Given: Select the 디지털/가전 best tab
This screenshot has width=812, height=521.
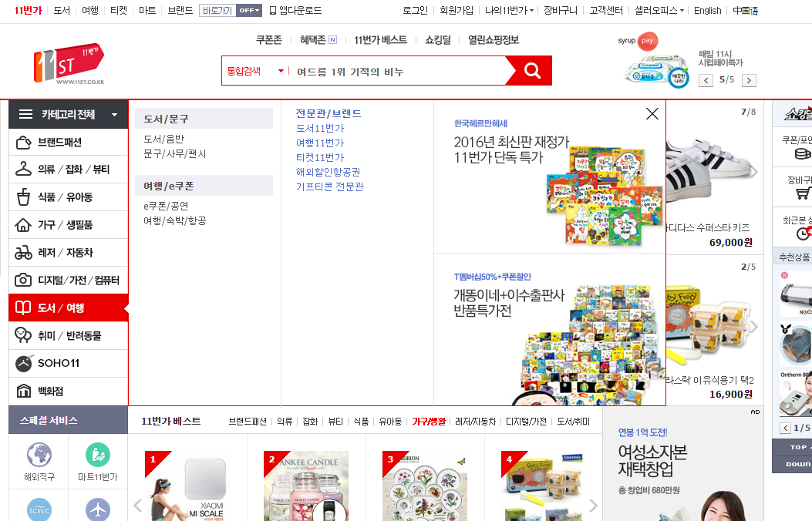Looking at the screenshot, I should pos(526,421).
